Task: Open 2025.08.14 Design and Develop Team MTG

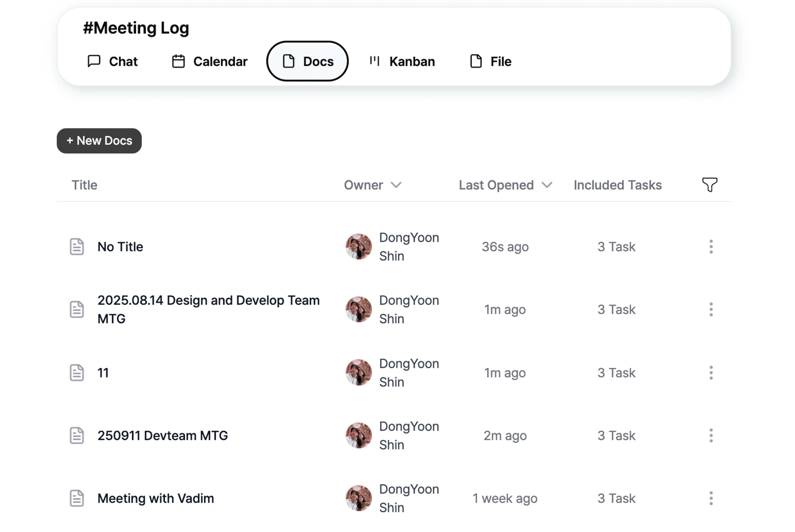Action: 208,310
